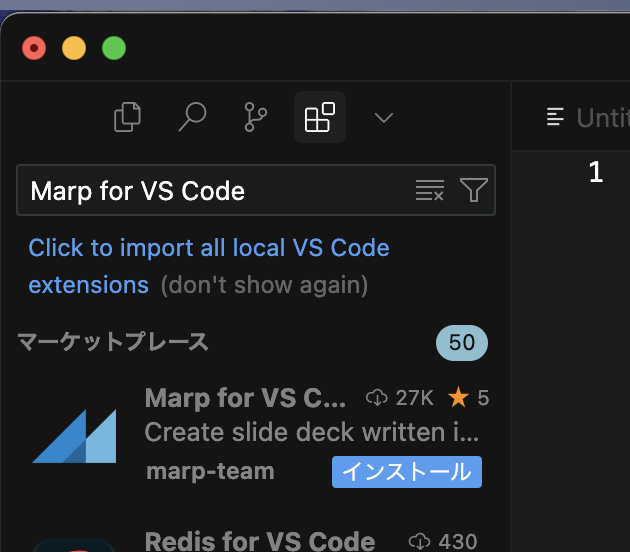
Task: Clear extension search results icon
Action: pos(430,190)
